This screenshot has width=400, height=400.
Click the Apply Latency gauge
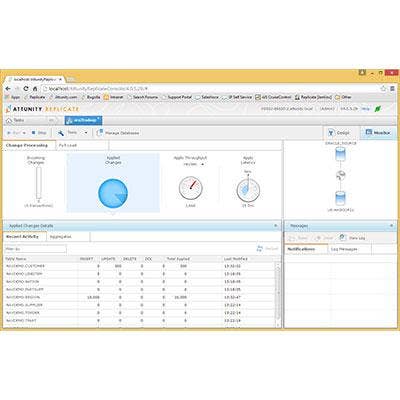248,189
